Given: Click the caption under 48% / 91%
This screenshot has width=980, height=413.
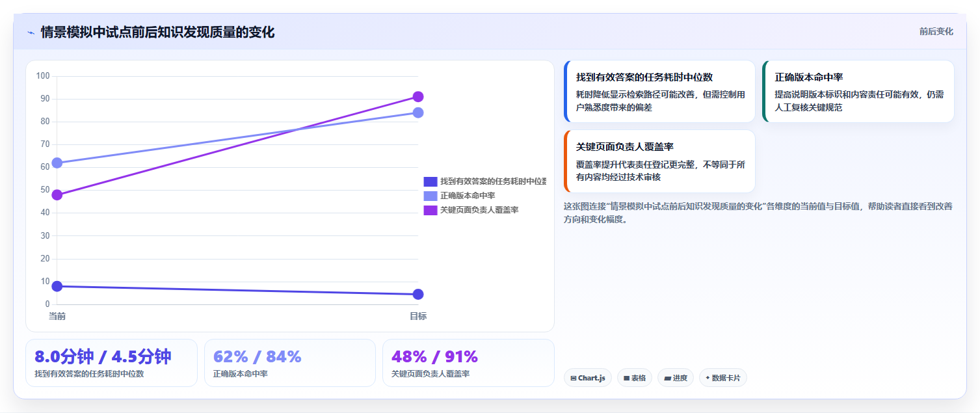Looking at the screenshot, I should click(x=430, y=374).
